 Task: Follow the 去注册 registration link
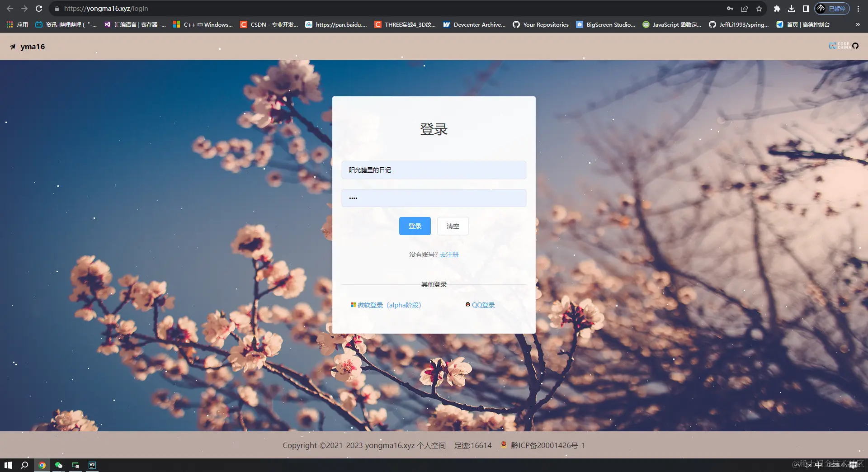click(x=449, y=255)
